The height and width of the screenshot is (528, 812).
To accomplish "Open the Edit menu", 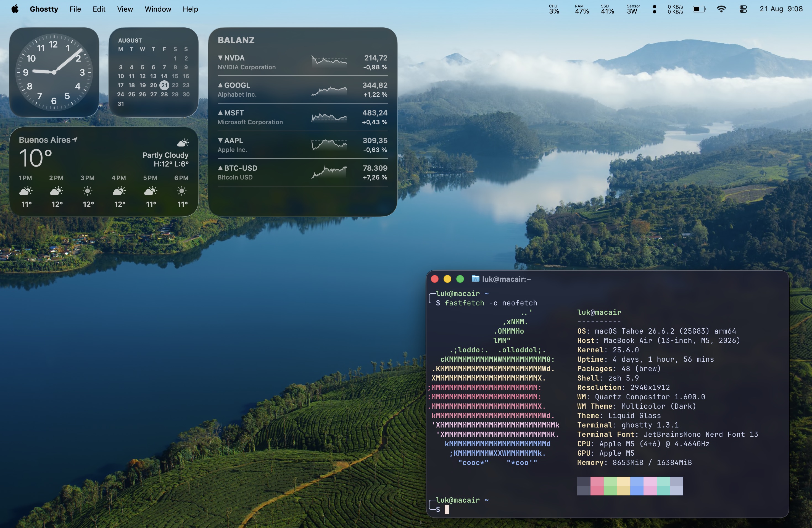I will point(99,9).
